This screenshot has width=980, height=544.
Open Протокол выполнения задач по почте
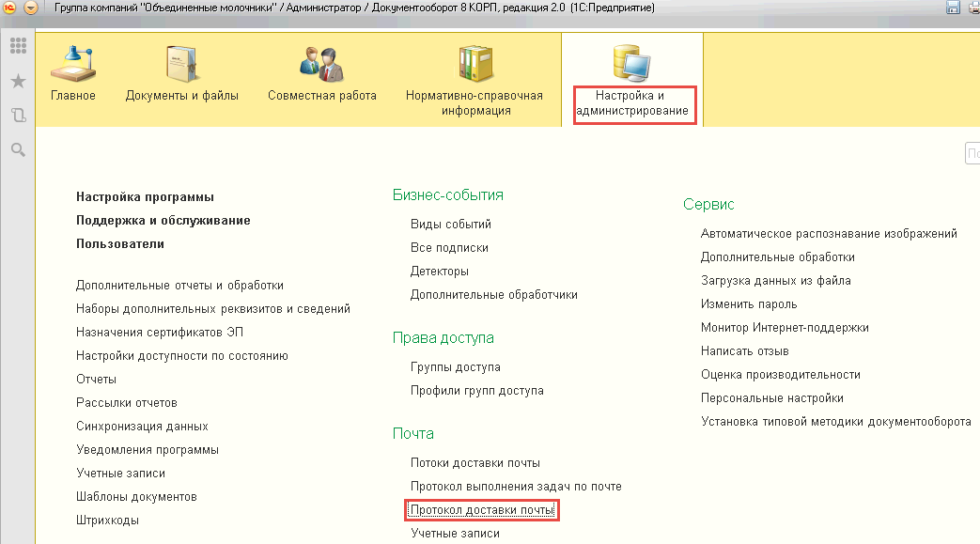tap(516, 487)
